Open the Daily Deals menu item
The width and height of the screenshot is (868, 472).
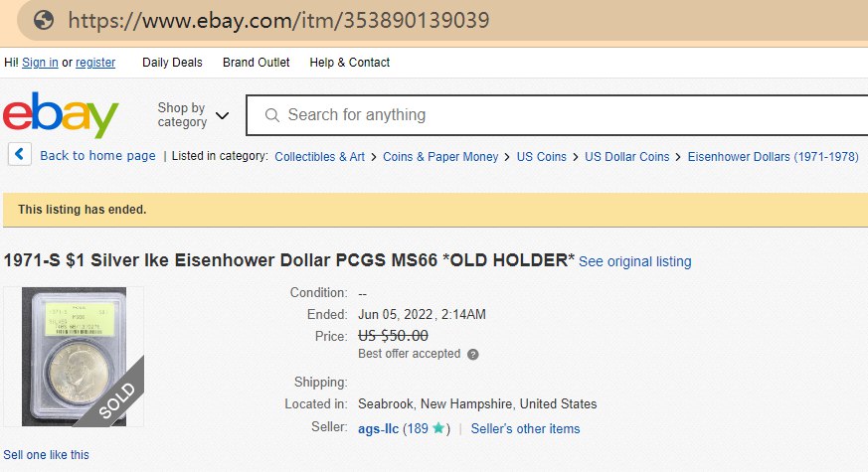pyautogui.click(x=172, y=63)
